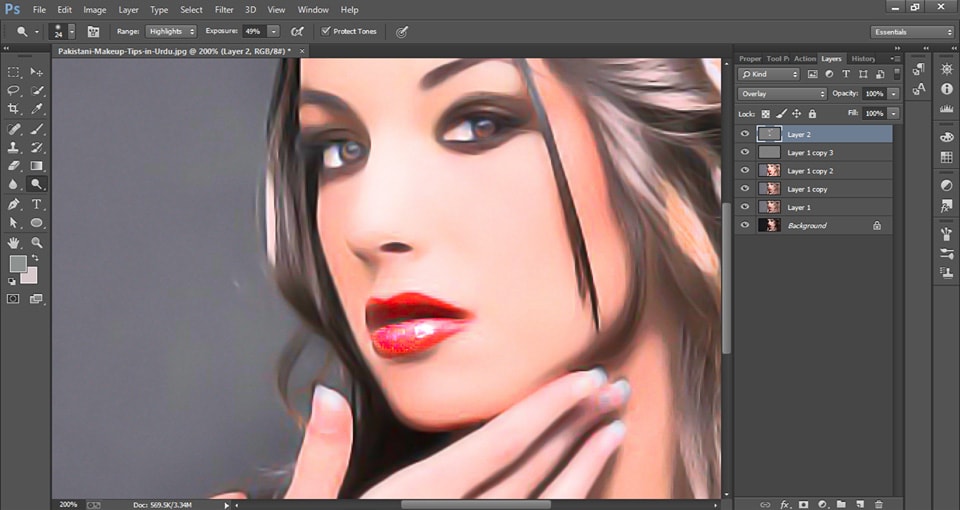
Task: Click the lock all icon in Layers panel
Action: tap(813, 114)
